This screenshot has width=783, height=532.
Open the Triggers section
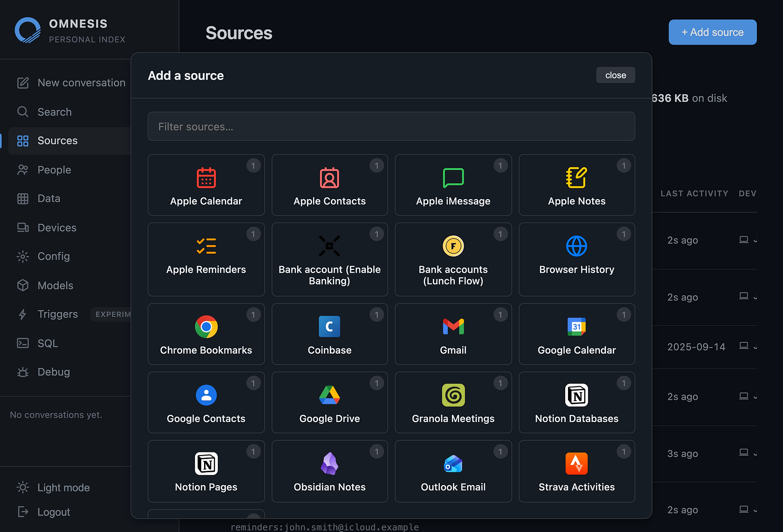(57, 314)
